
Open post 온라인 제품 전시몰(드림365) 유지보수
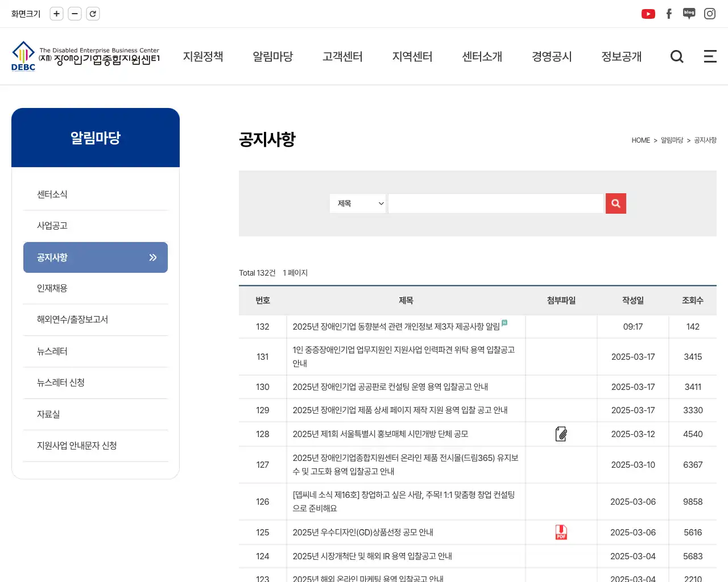pyautogui.click(x=406, y=464)
